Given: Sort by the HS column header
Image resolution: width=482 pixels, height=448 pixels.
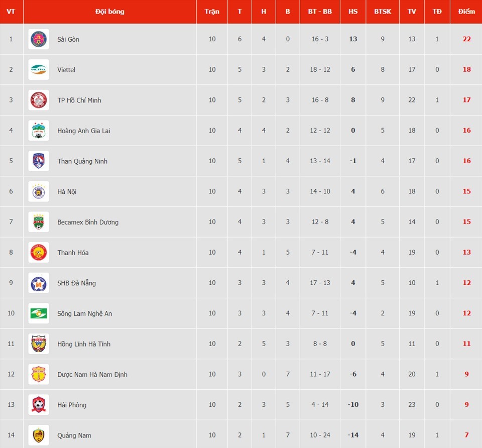Looking at the screenshot, I should [x=353, y=12].
